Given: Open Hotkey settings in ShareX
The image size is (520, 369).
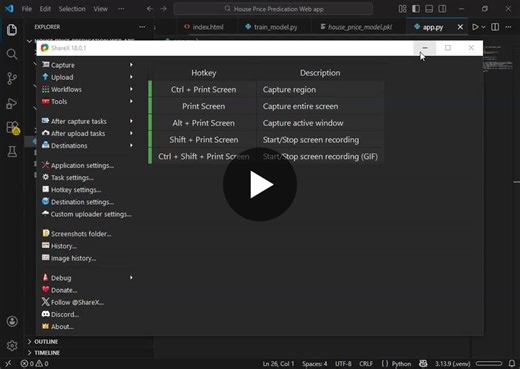Looking at the screenshot, I should click(76, 190).
